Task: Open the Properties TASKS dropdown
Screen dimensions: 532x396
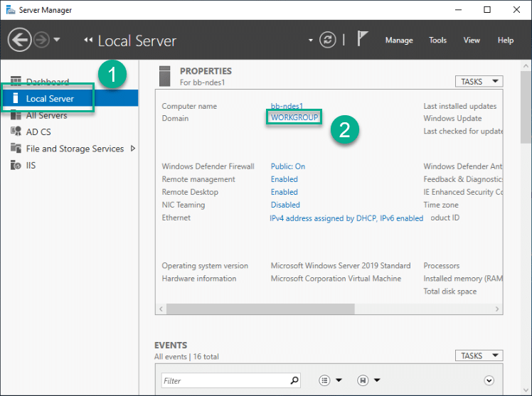Action: click(x=479, y=81)
